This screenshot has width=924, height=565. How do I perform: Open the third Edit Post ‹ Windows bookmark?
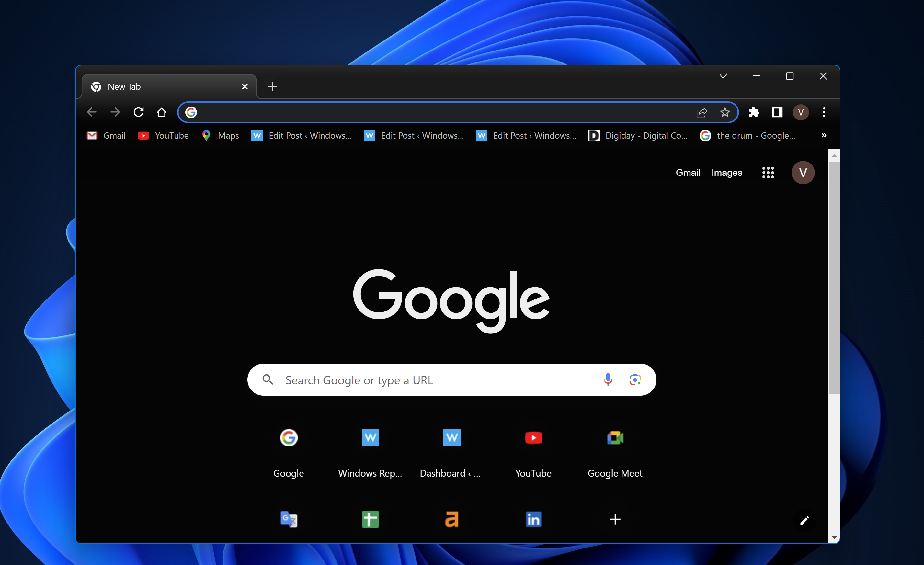coord(526,135)
